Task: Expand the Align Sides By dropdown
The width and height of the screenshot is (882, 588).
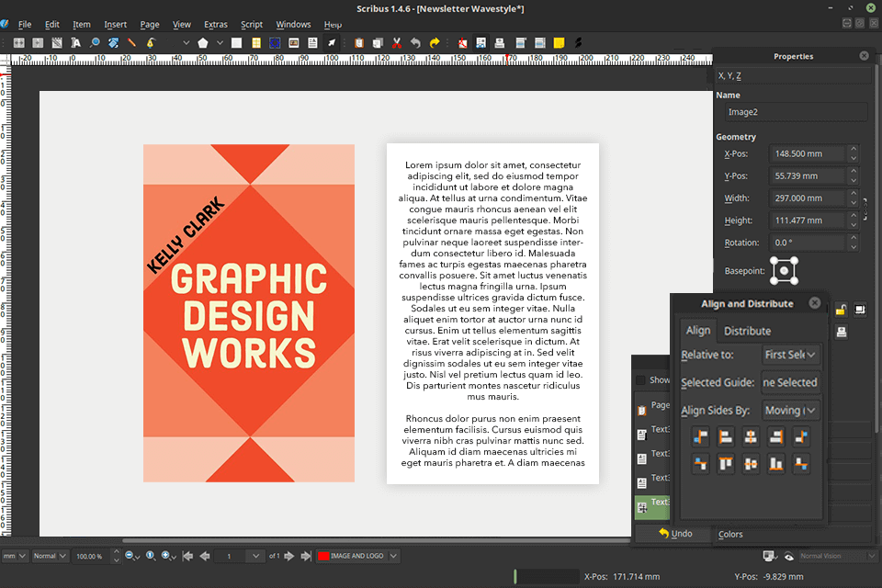Action: pos(791,411)
